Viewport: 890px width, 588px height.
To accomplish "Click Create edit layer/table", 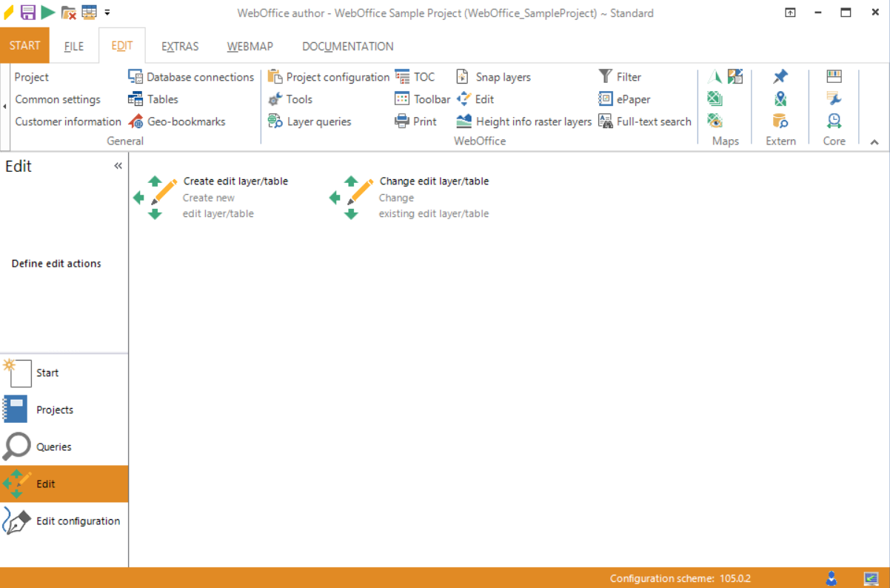I will pos(235,181).
